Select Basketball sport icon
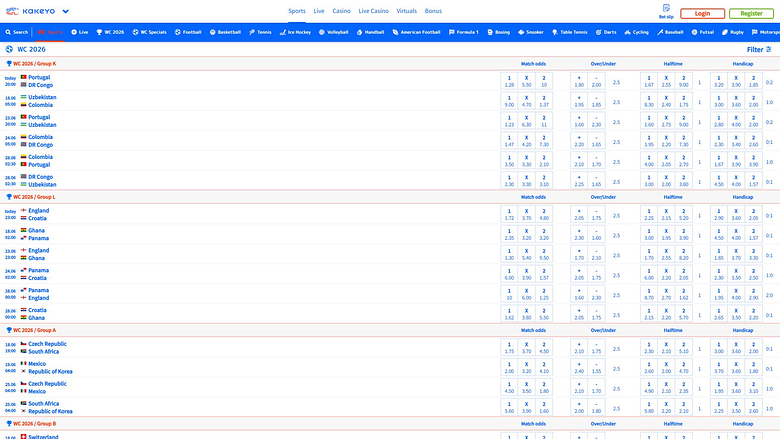 212,32
